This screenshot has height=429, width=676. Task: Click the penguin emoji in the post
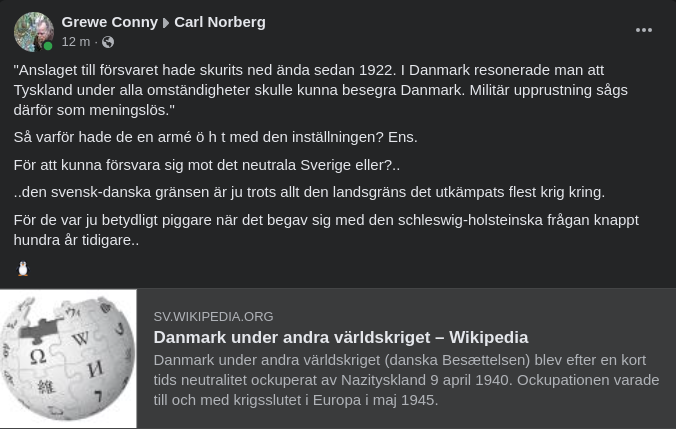(23, 268)
